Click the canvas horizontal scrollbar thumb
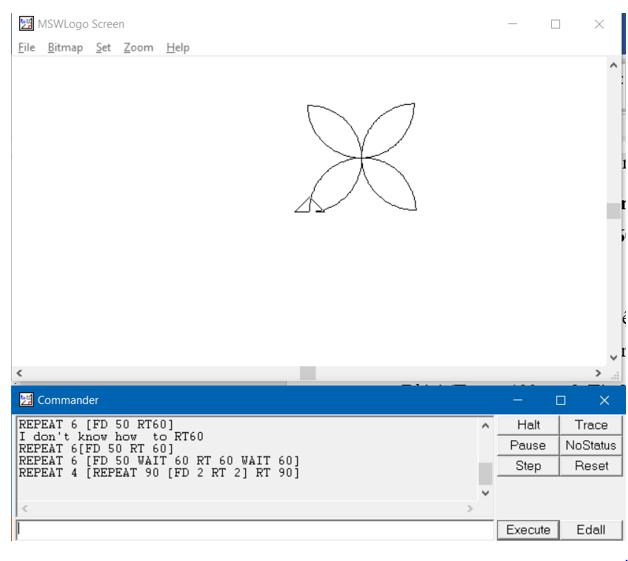 coord(308,373)
